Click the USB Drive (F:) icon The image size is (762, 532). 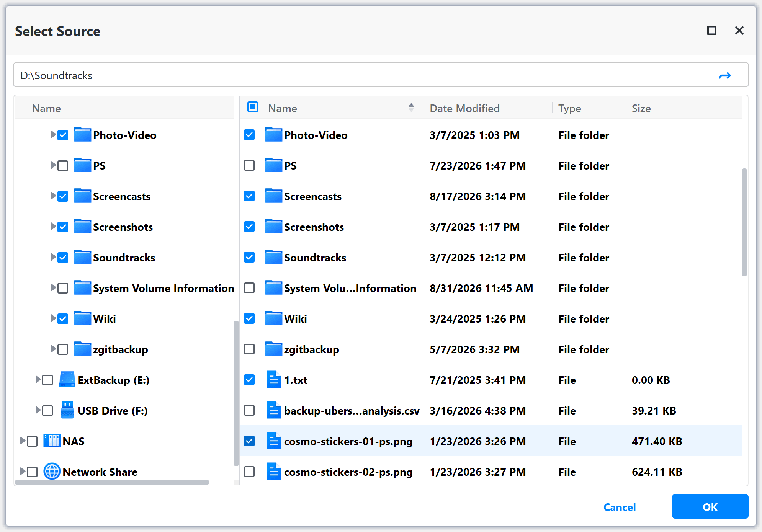point(67,410)
